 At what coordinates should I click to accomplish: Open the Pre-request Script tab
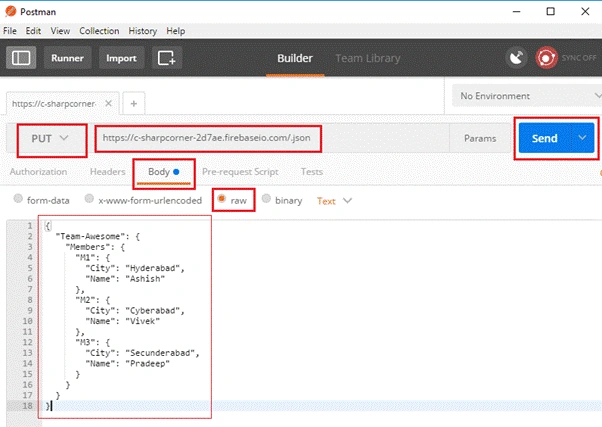pos(240,172)
